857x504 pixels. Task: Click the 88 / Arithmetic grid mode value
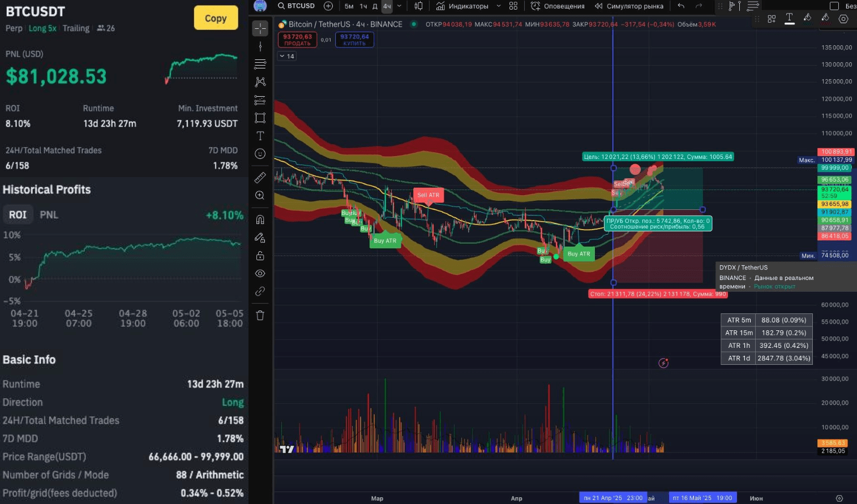pyautogui.click(x=209, y=475)
